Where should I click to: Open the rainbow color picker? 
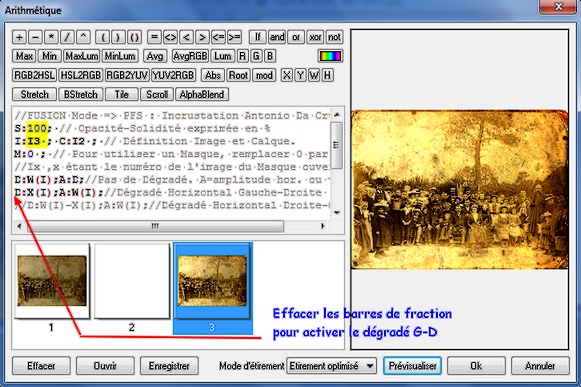click(x=330, y=56)
